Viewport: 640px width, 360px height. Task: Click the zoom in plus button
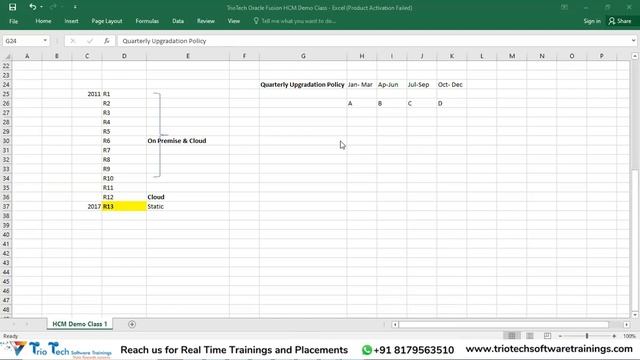point(614,336)
